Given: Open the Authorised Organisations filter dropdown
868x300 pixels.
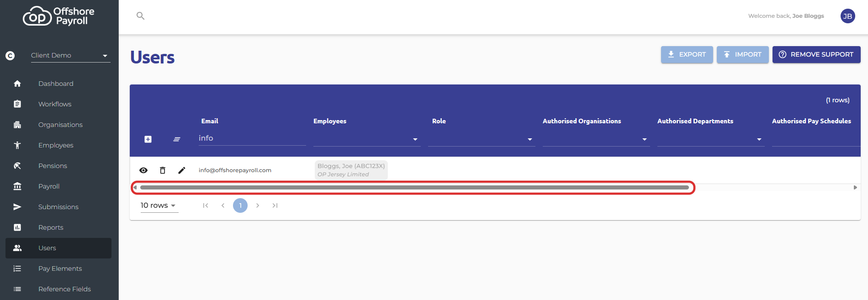Looking at the screenshot, I should click(x=596, y=139).
